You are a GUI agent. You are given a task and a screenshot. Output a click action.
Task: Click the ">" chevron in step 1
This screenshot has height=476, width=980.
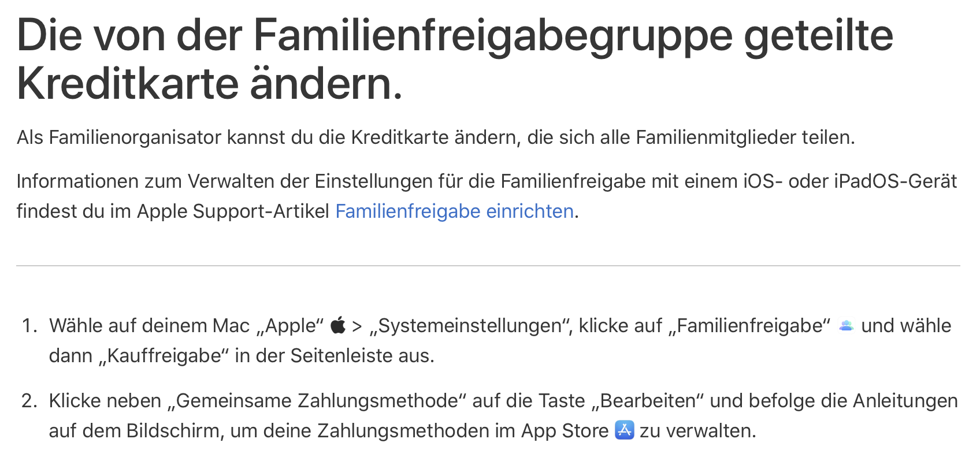tap(357, 326)
